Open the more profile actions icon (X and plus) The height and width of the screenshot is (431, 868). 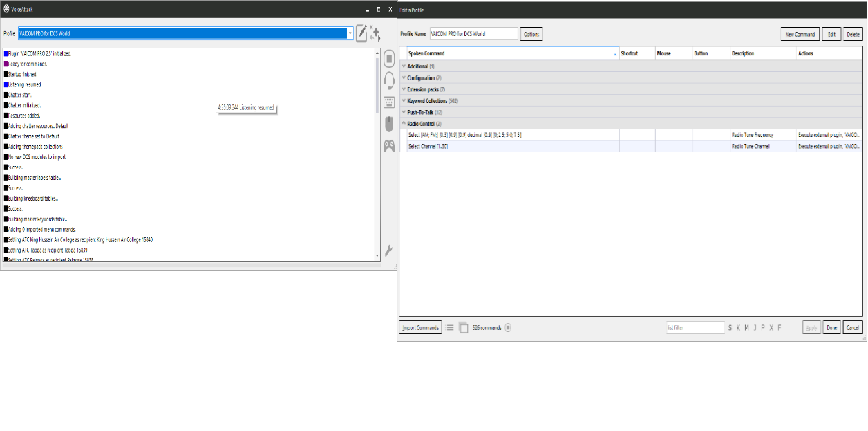tap(375, 33)
